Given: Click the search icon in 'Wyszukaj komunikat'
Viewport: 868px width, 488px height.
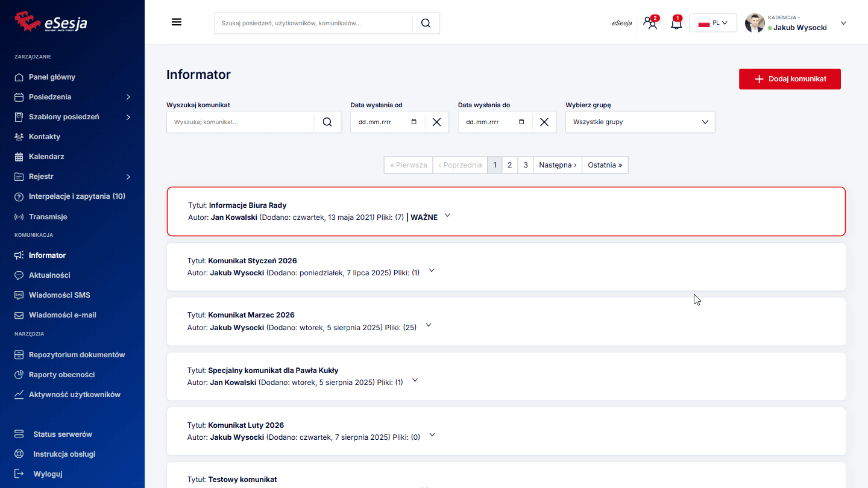Looking at the screenshot, I should pos(327,122).
